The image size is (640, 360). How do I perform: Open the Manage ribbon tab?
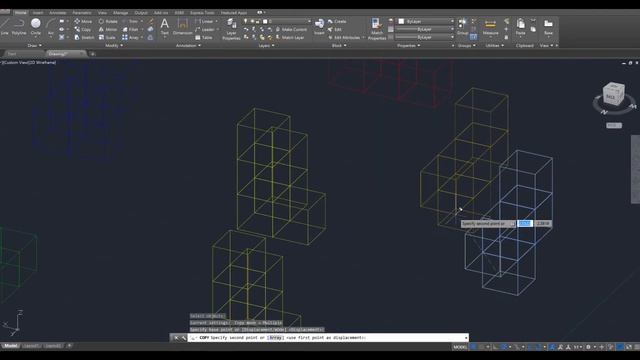click(x=120, y=13)
